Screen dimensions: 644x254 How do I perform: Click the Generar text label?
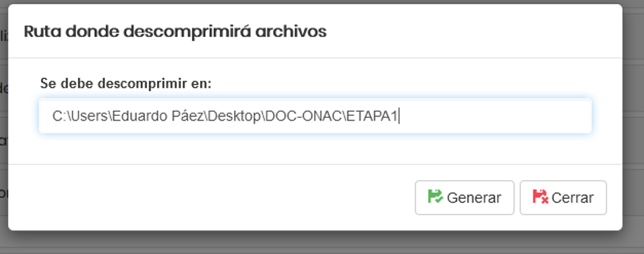[x=474, y=198]
